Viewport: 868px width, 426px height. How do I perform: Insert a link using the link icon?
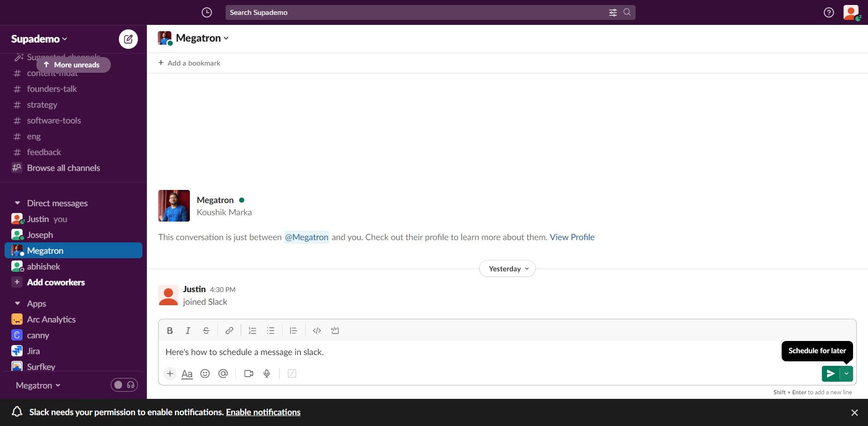[x=229, y=331]
